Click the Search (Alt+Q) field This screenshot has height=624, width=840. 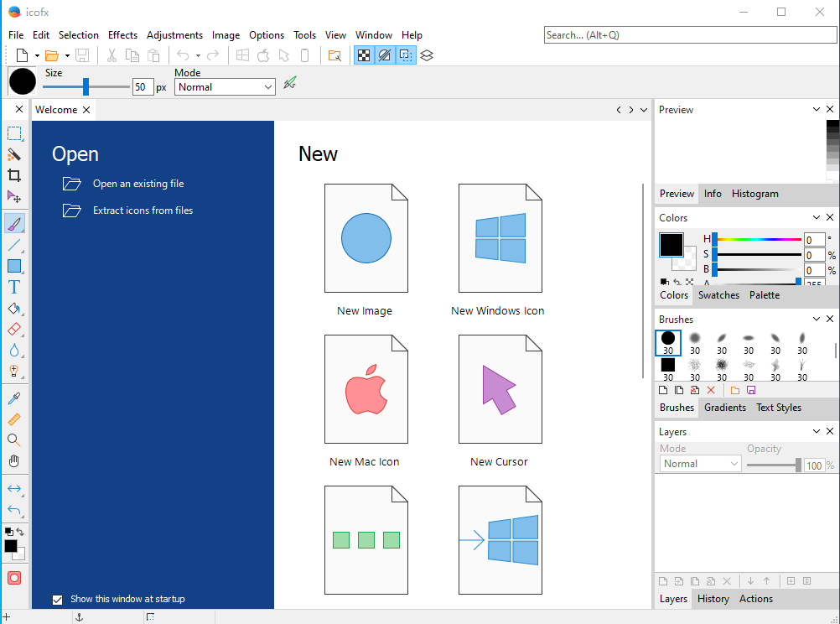pos(690,35)
